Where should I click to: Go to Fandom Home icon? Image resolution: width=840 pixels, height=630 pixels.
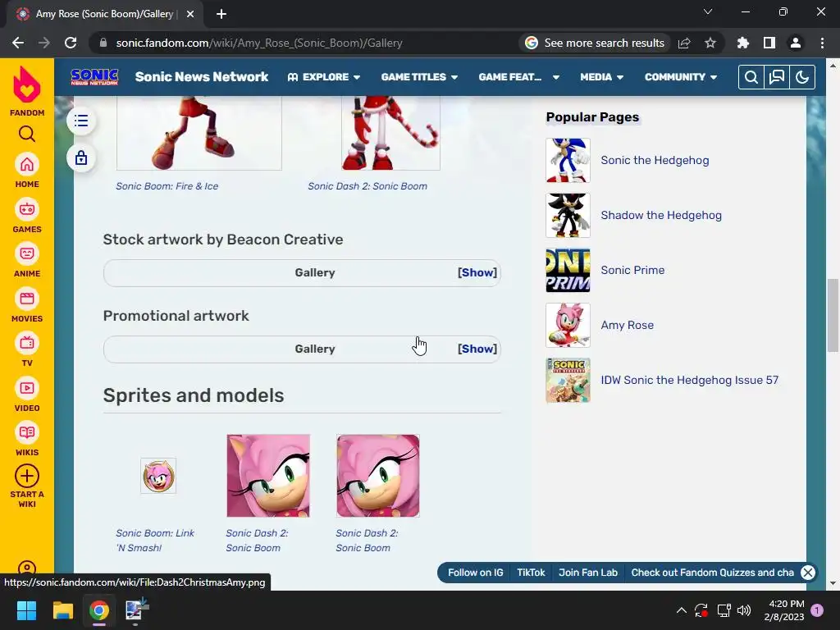(x=27, y=164)
